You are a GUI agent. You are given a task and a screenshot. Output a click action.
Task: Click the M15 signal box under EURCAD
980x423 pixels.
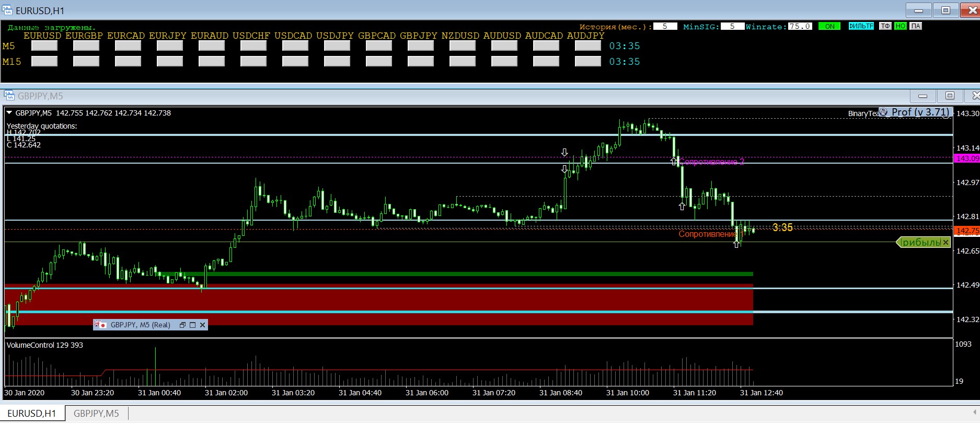coord(128,62)
